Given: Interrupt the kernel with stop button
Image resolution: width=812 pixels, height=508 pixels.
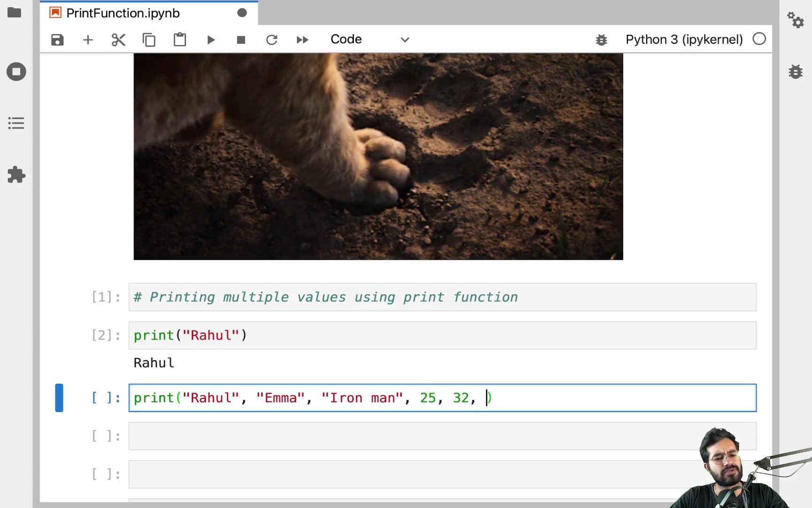Looking at the screenshot, I should 241,40.
